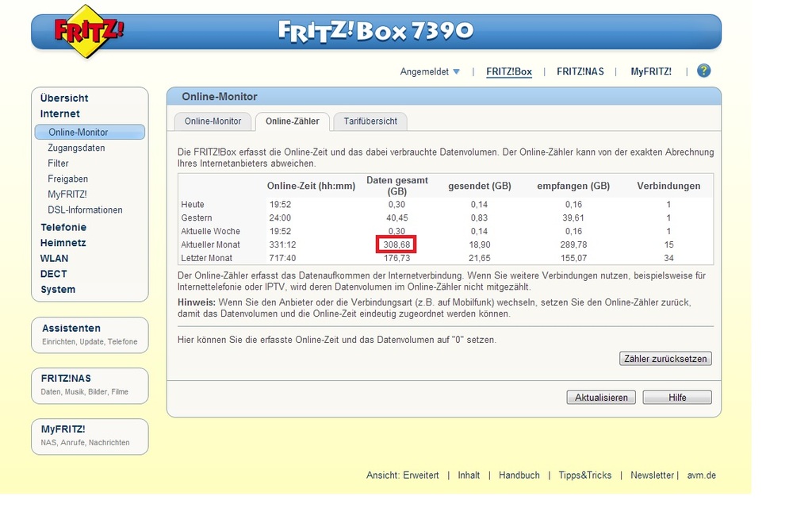Expand the Angemeldet dropdown arrow
812x508 pixels.
(x=456, y=72)
